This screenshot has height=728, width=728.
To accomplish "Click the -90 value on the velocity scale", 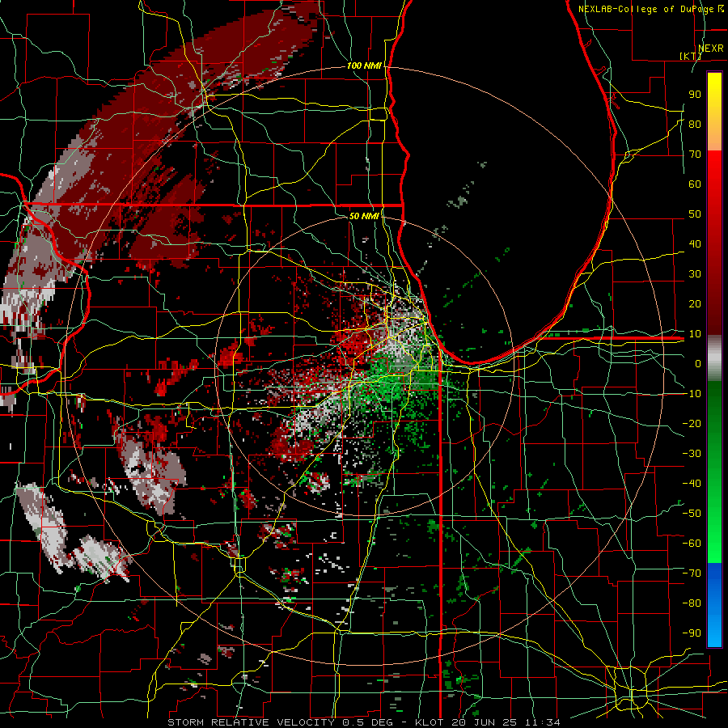I will click(x=692, y=633).
